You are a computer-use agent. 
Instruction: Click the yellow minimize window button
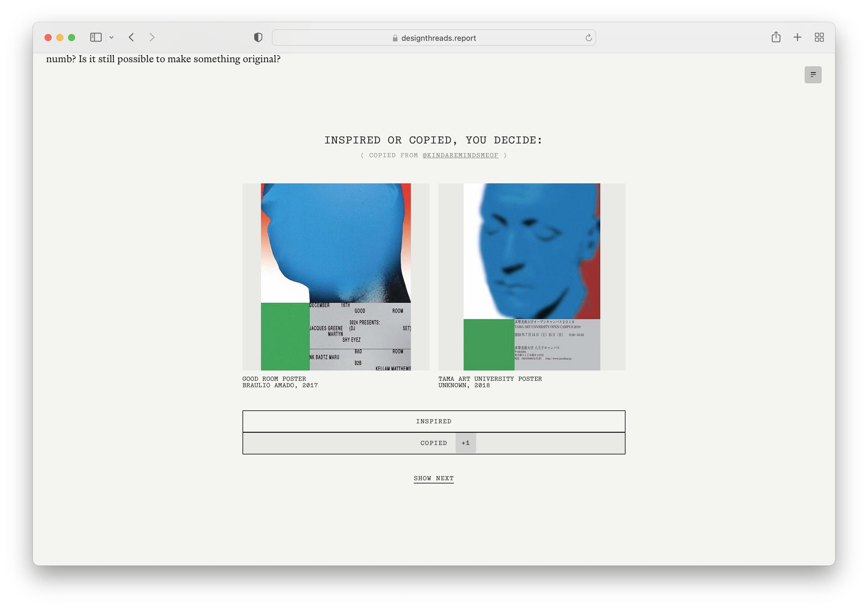(x=60, y=38)
